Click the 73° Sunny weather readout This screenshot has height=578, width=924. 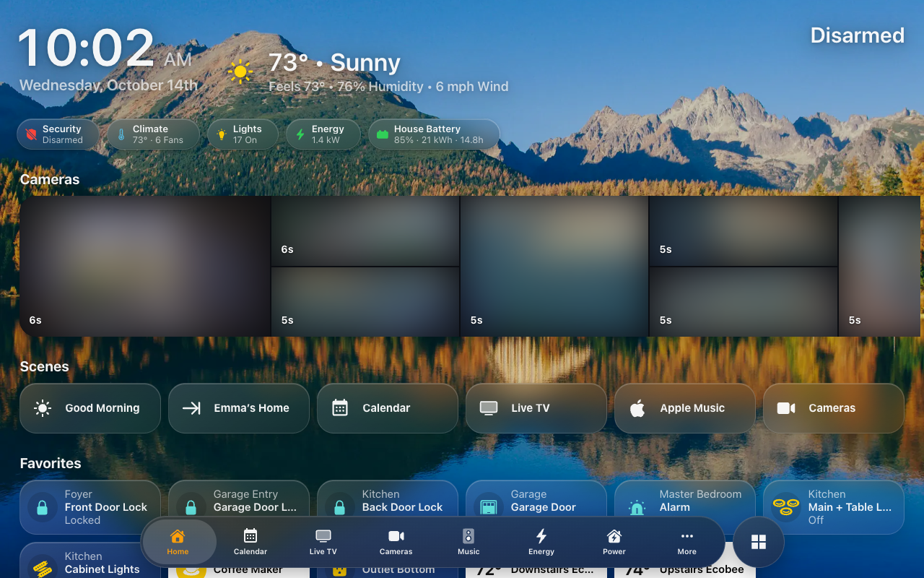pos(334,63)
